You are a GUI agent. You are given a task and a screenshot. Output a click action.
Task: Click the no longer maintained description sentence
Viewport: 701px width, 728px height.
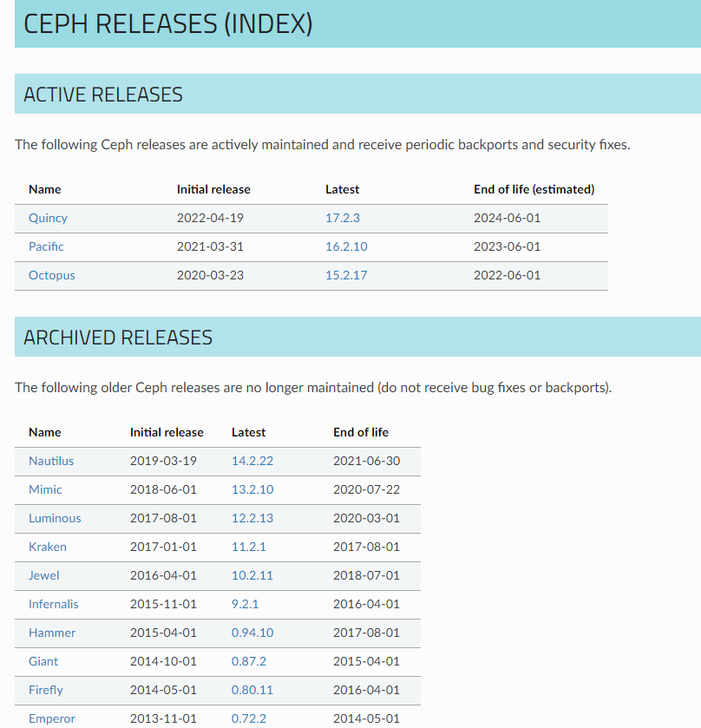tap(313, 388)
